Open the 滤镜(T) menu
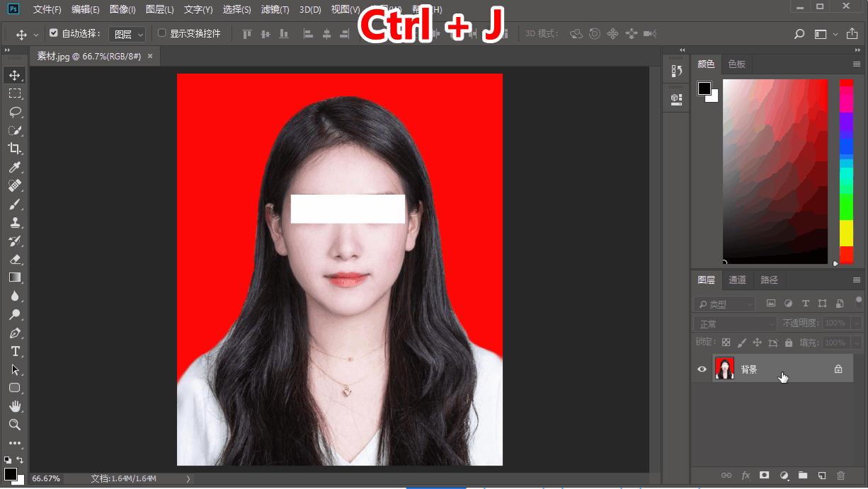Viewport: 868px width, 489px height. coord(275,10)
